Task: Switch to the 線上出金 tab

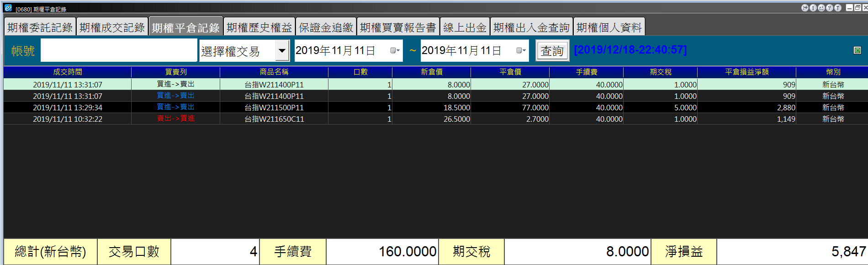Action: click(x=465, y=27)
